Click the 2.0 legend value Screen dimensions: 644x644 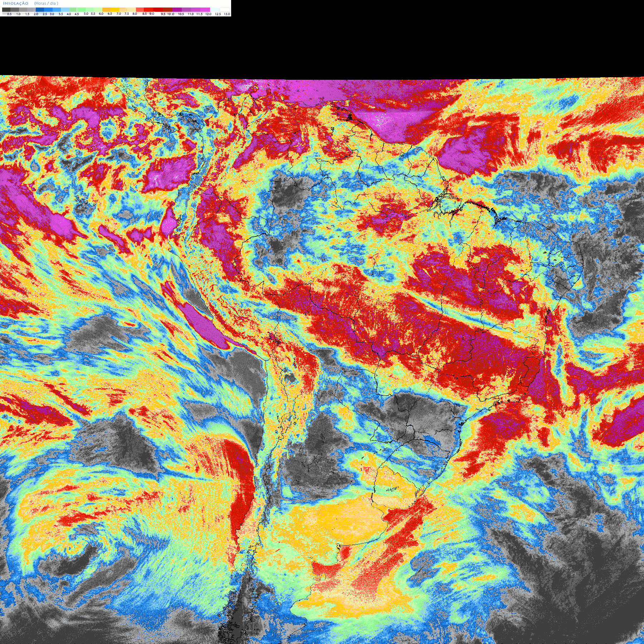point(36,14)
